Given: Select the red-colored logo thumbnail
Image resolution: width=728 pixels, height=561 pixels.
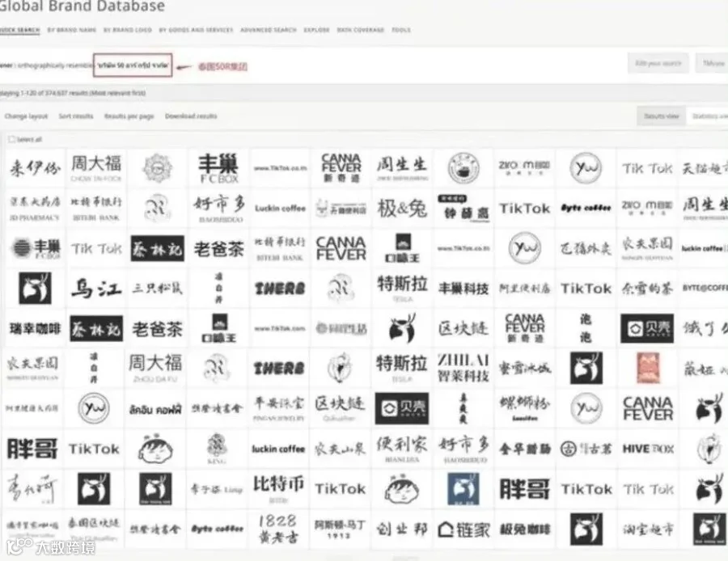Looking at the screenshot, I should pos(647,369).
